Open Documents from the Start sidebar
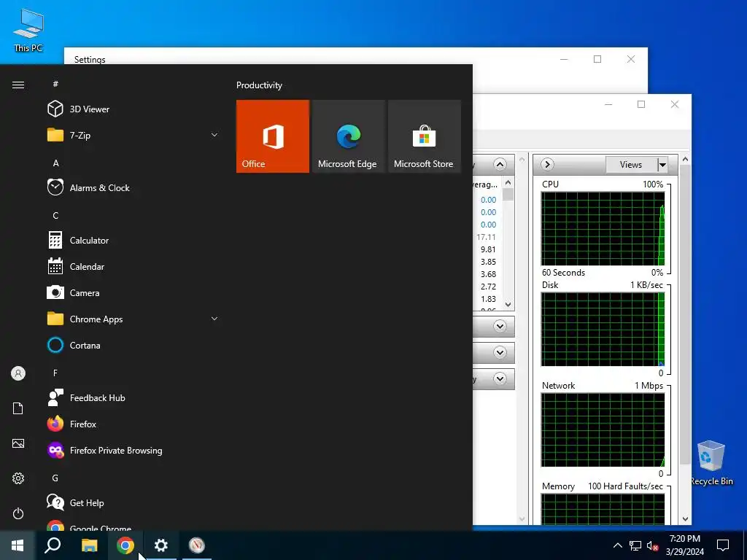 [18, 408]
